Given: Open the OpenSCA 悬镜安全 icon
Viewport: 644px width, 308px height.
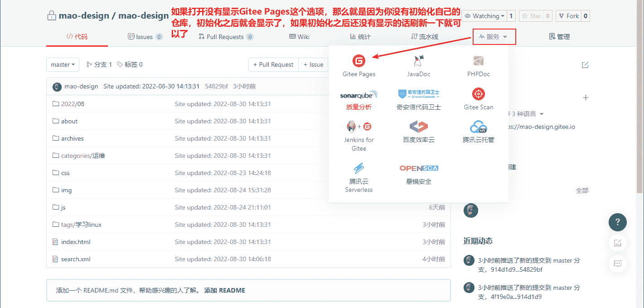Looking at the screenshot, I should point(418,168).
